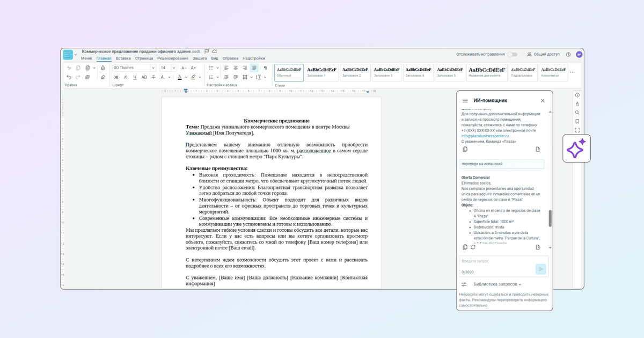Open bookmarks icon in right sidebar
The image size is (644, 338).
coord(577,121)
